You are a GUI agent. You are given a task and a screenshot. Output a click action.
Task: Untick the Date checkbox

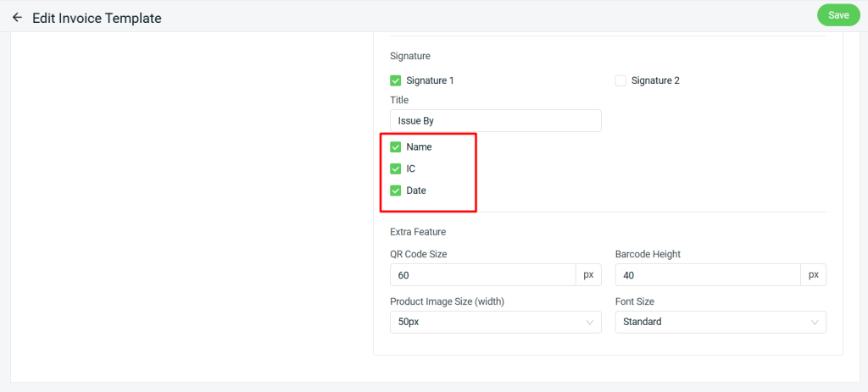click(395, 190)
